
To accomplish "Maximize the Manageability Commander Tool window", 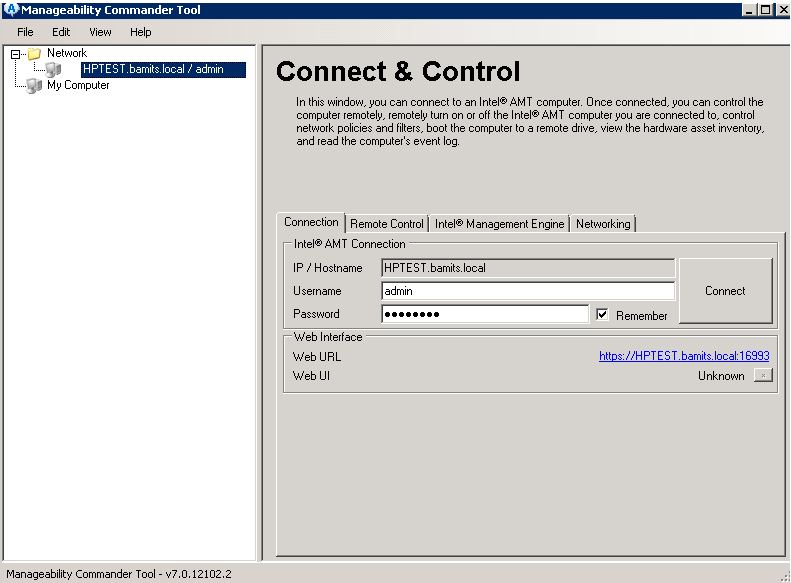I will click(765, 10).
